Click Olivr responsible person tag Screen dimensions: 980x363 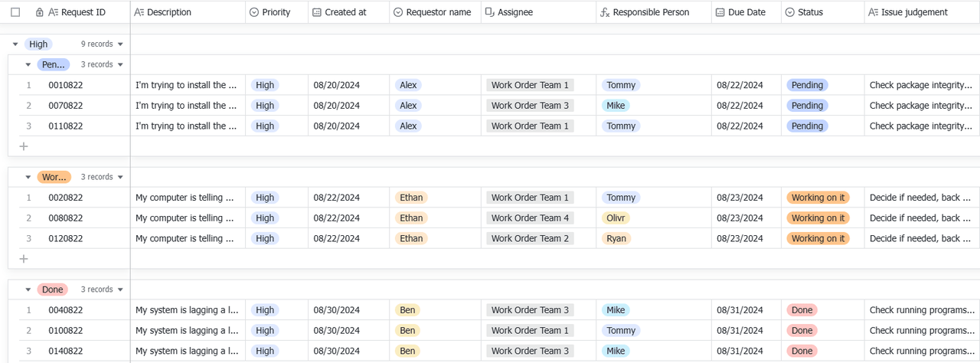(x=616, y=217)
